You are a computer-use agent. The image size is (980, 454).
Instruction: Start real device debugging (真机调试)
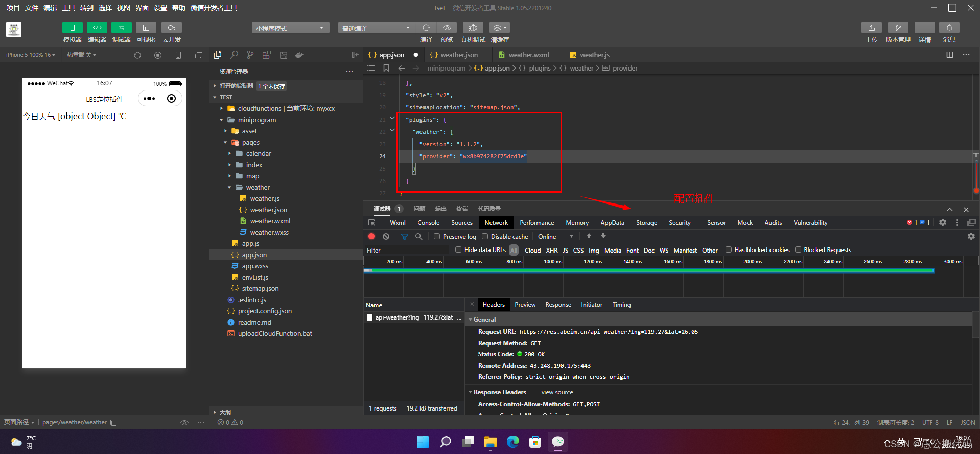click(x=473, y=28)
